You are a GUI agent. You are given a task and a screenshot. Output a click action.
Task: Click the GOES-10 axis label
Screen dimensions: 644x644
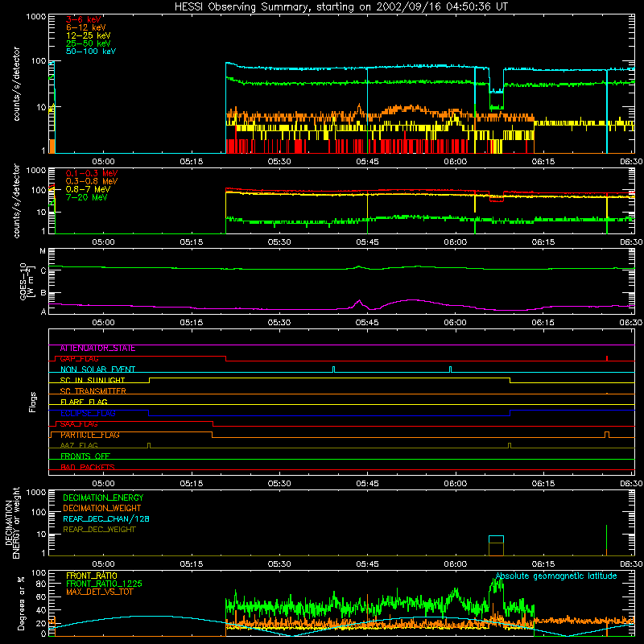[23, 281]
